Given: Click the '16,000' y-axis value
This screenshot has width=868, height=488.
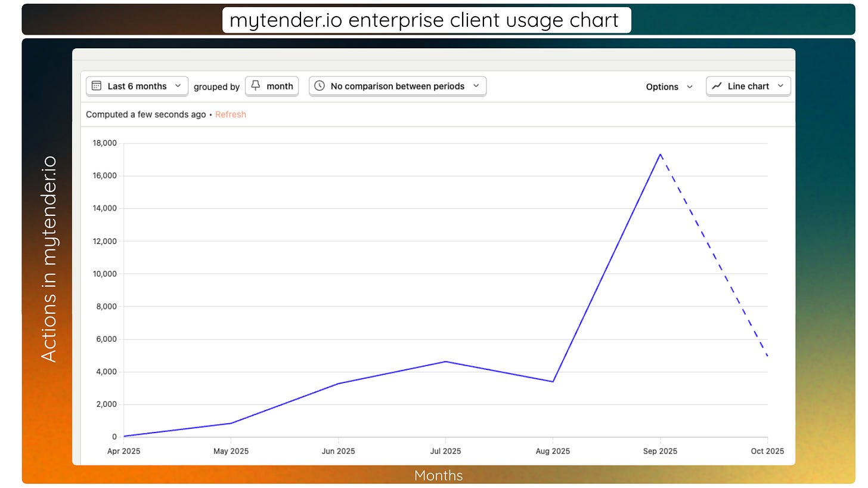Looking at the screenshot, I should (x=104, y=176).
